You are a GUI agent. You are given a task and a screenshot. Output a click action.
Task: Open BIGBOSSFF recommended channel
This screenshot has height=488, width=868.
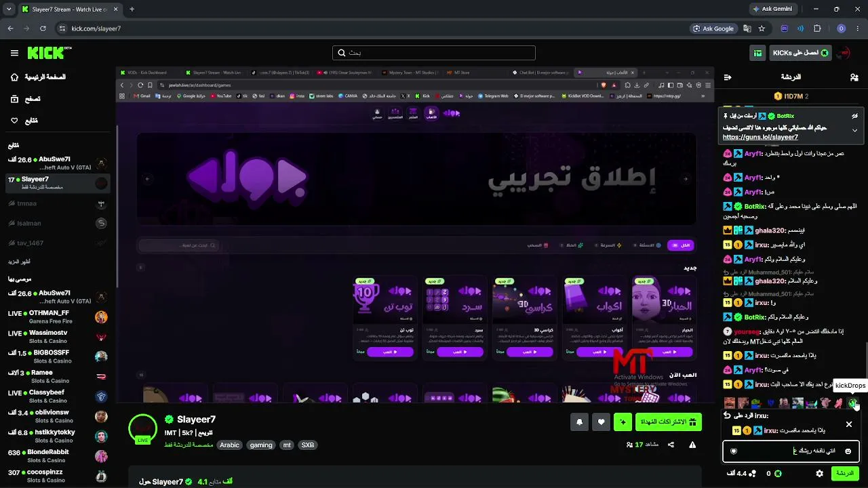point(58,357)
